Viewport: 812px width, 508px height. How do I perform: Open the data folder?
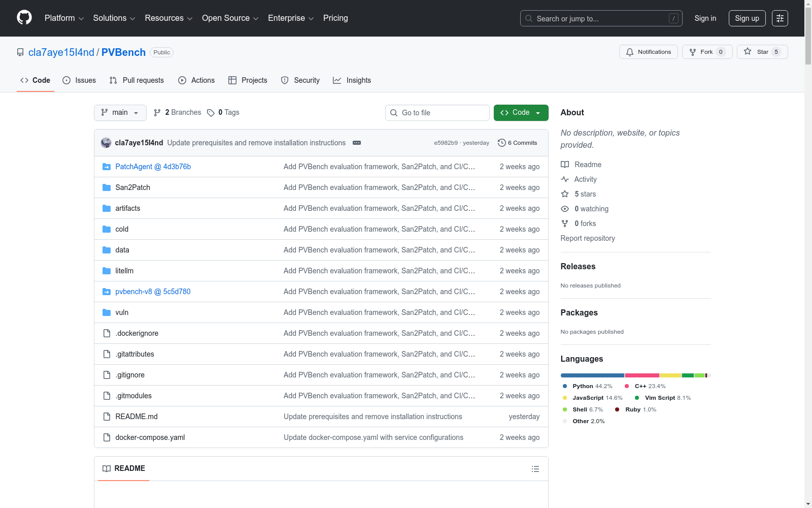[122, 250]
